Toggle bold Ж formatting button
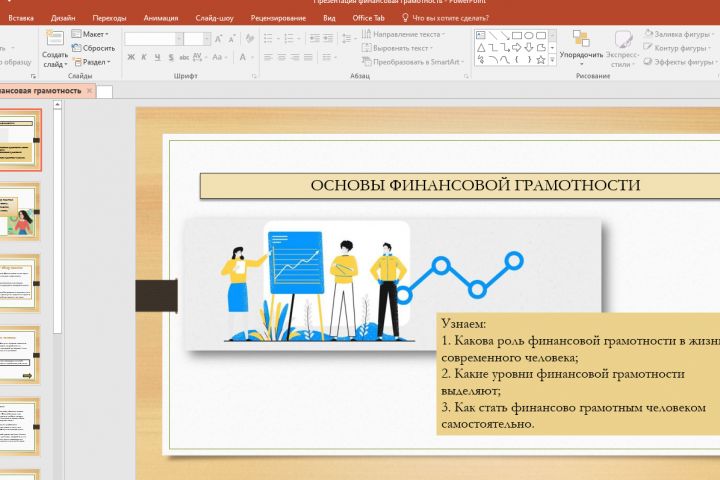 click(131, 57)
